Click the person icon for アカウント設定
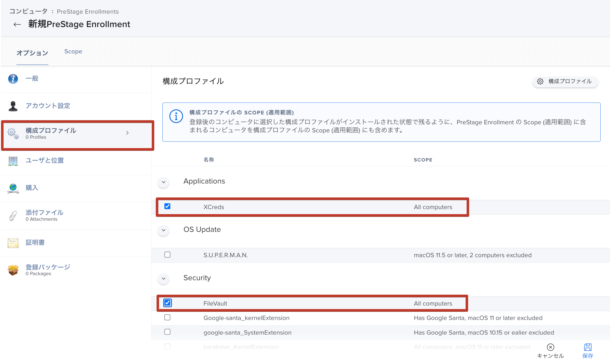Viewport: 610px width, 364px height. [13, 106]
